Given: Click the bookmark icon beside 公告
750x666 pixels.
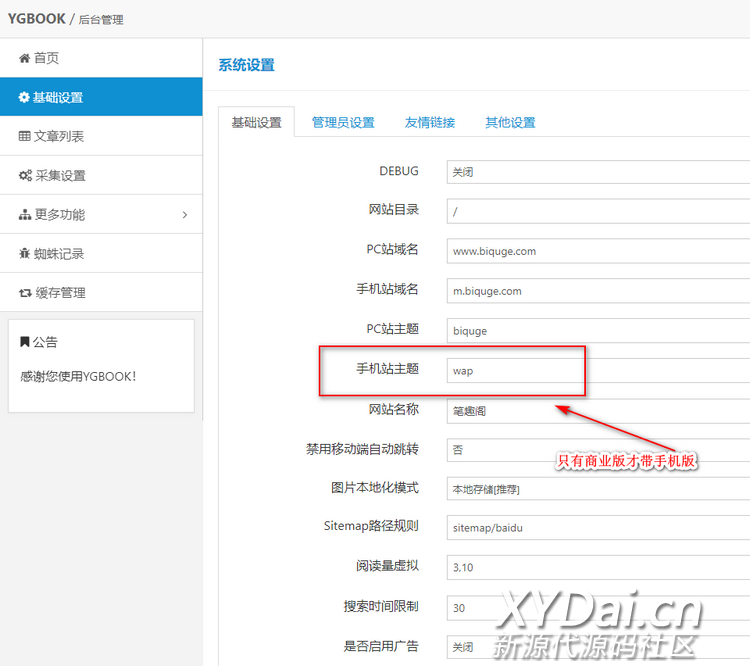Looking at the screenshot, I should (x=25, y=342).
